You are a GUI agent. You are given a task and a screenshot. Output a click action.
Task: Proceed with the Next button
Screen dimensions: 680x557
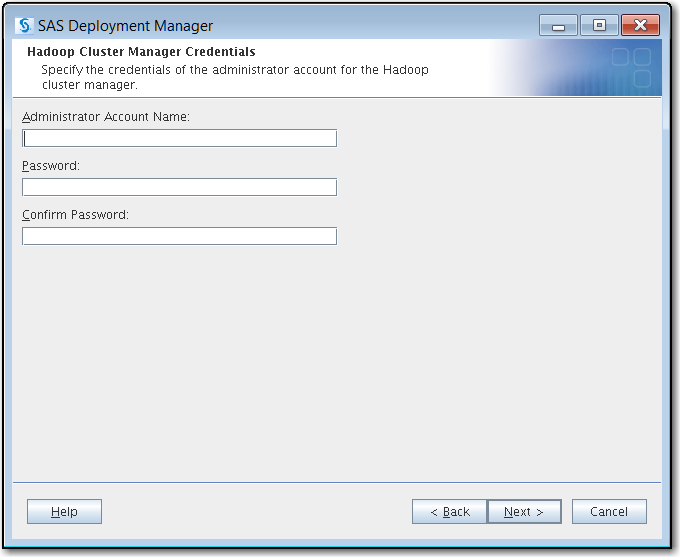pyautogui.click(x=524, y=511)
